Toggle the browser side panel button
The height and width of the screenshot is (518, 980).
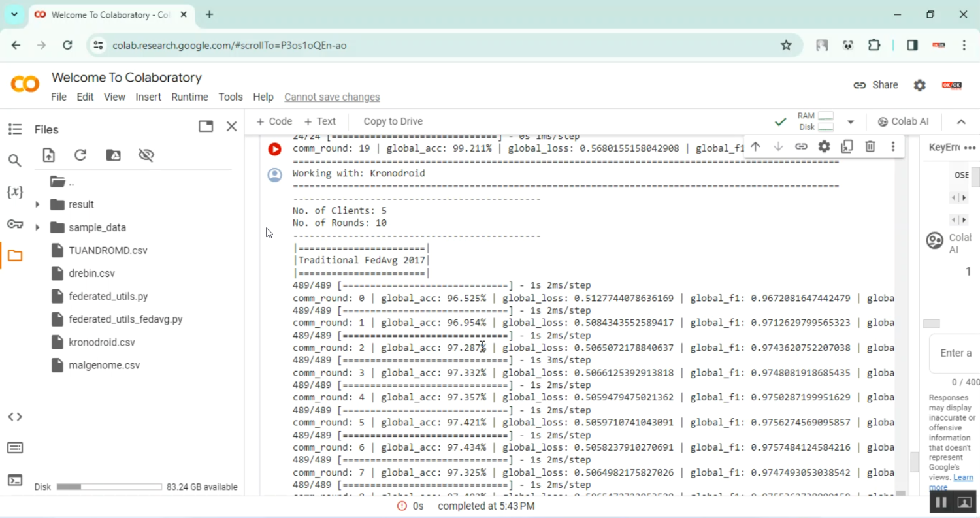coord(912,45)
